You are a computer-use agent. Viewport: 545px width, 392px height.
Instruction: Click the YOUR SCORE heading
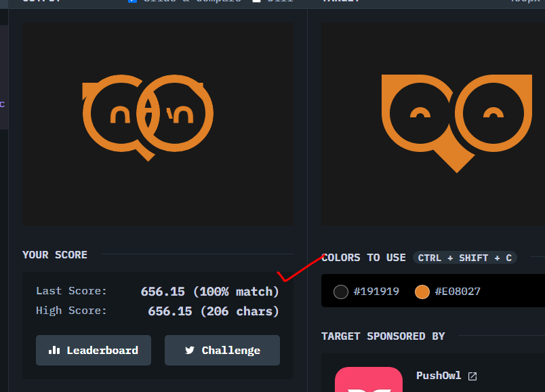(x=55, y=254)
